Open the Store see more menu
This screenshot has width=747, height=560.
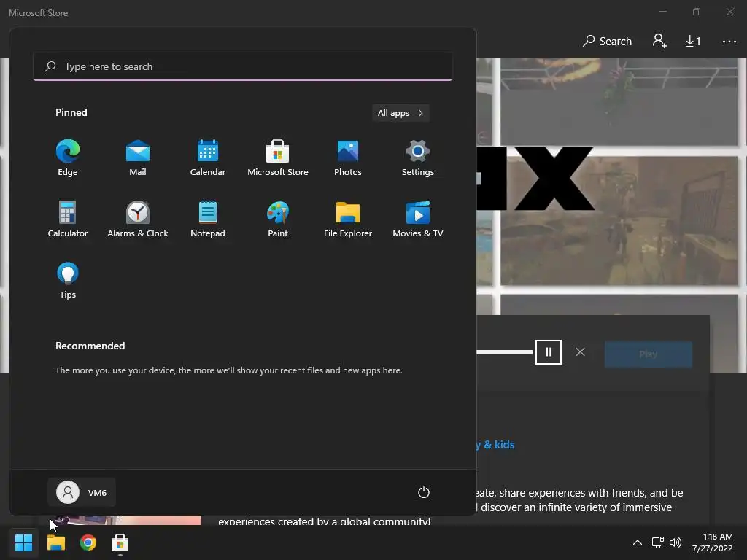coord(729,42)
